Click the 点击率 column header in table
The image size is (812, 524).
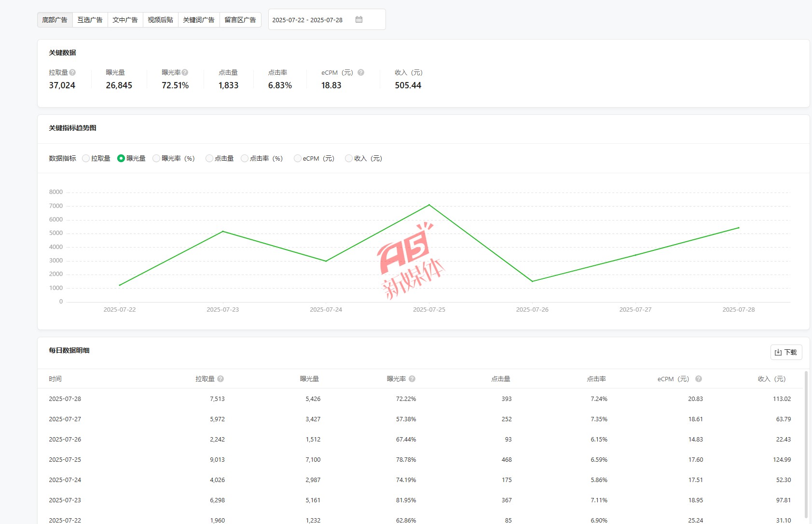pos(596,379)
